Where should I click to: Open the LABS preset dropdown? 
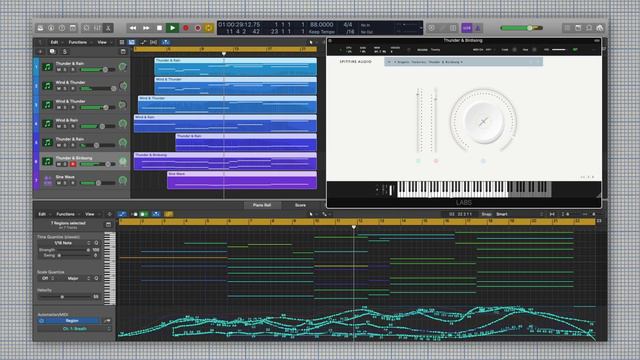coord(463,62)
